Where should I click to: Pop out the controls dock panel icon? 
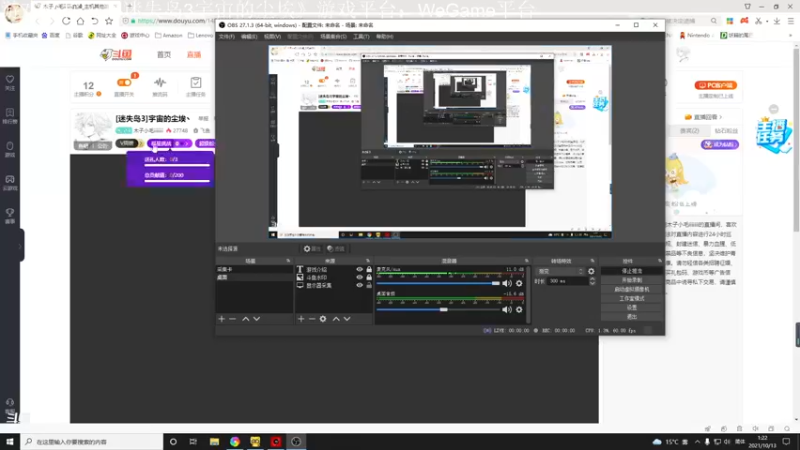[x=660, y=261]
